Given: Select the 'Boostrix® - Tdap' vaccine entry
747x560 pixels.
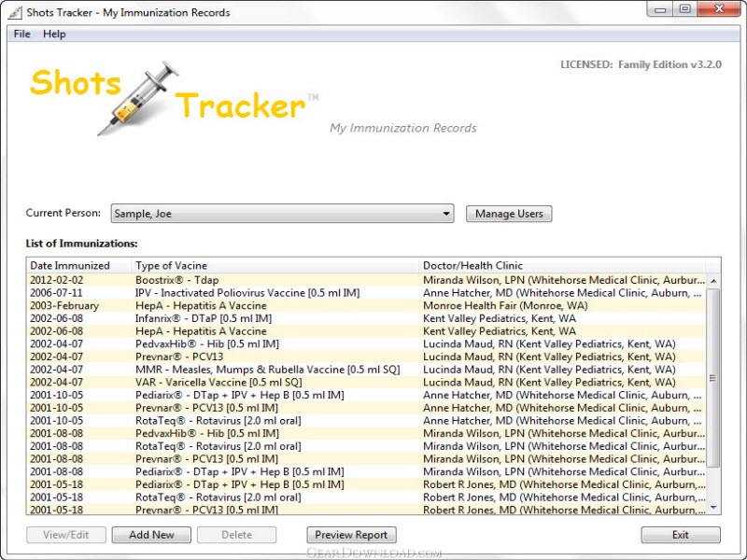Looking at the screenshot, I should tap(177, 280).
